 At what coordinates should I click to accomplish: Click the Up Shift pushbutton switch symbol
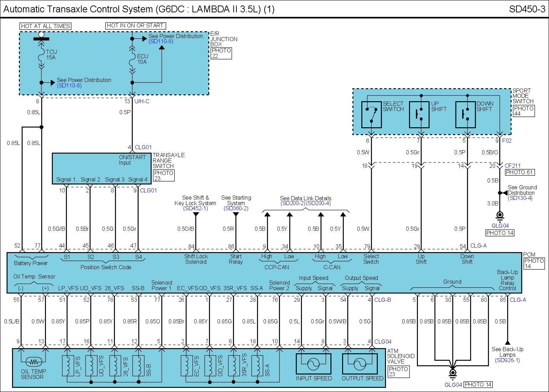pos(419,115)
